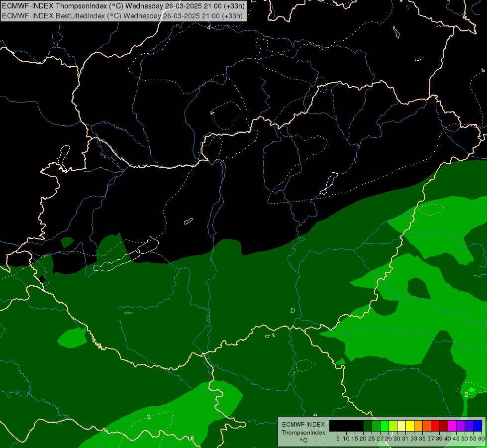Image resolution: width=487 pixels, height=448 pixels.
Task: Select the dark green 20–25 legend swatch
Action: click(368, 426)
